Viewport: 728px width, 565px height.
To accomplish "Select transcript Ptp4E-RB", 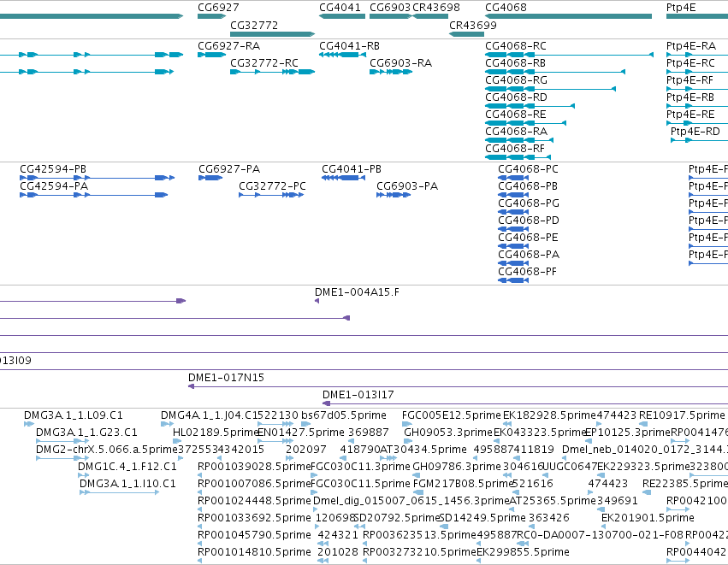I will point(690,97).
